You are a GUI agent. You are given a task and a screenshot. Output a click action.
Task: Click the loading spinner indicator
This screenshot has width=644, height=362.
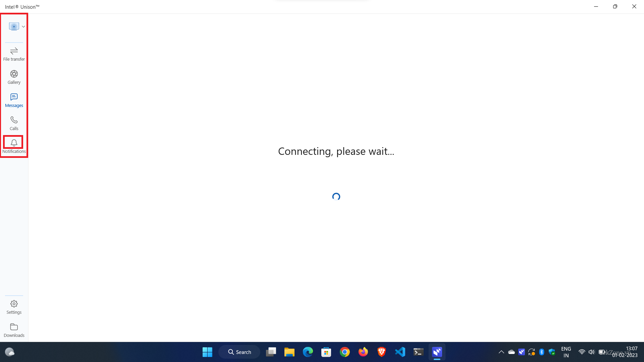coord(336,196)
